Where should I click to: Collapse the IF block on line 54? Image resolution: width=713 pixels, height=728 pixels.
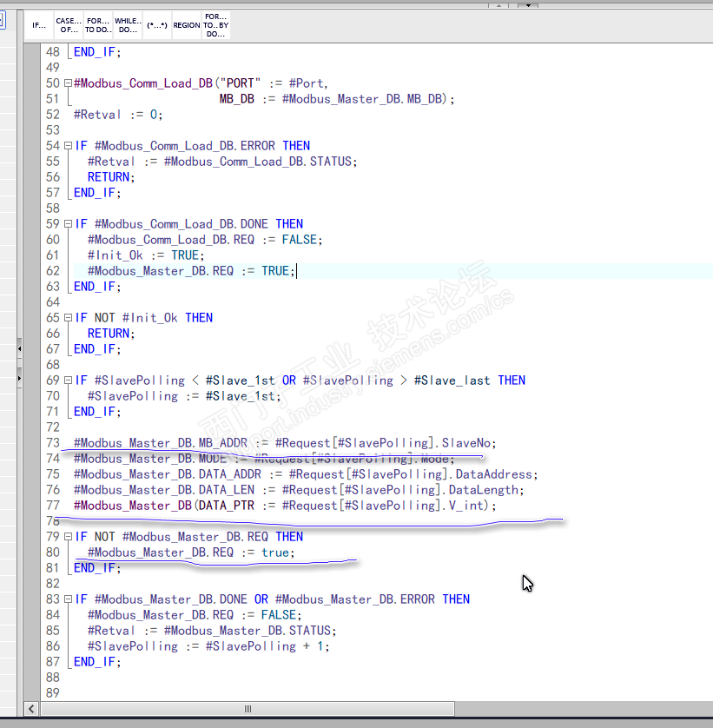click(68, 146)
